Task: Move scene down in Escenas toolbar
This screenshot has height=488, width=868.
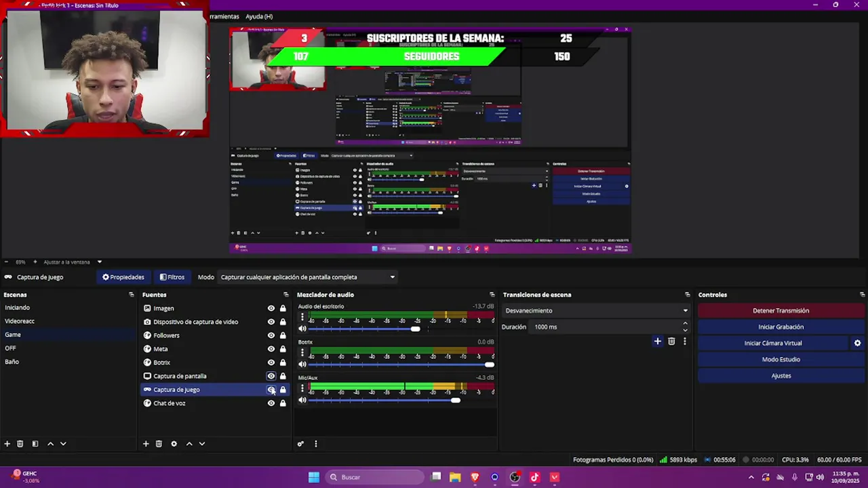Action: pyautogui.click(x=63, y=444)
